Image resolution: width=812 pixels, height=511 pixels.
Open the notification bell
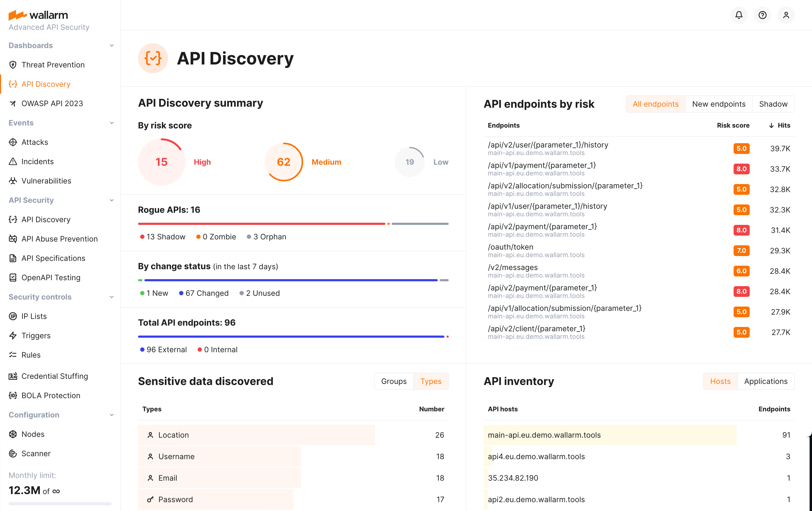tap(738, 15)
